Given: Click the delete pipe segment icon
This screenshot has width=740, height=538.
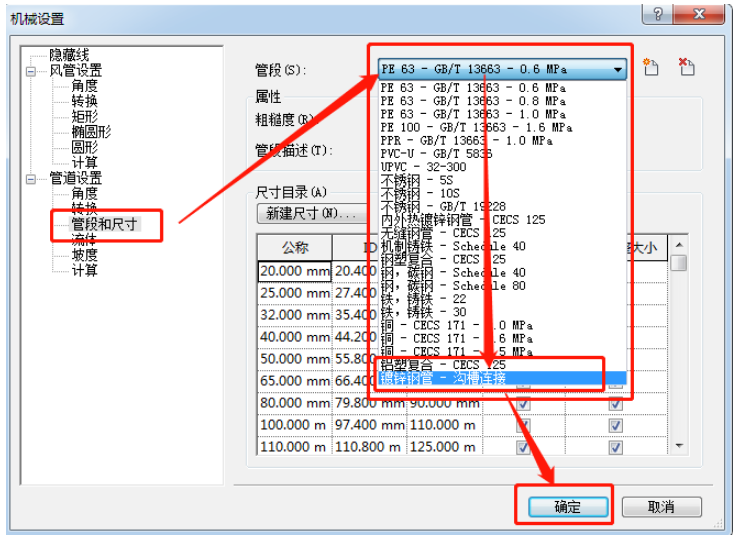Looking at the screenshot, I should [x=686, y=67].
